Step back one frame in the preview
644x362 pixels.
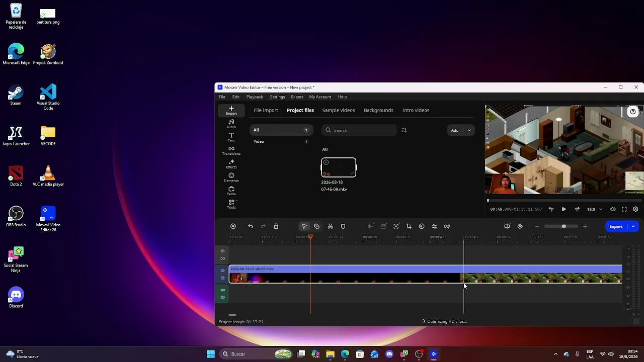[551, 209]
